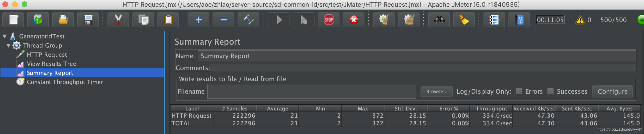Viewport: 644px width, 134px height.
Task: Open the Templates icon
Action: click(x=38, y=20)
